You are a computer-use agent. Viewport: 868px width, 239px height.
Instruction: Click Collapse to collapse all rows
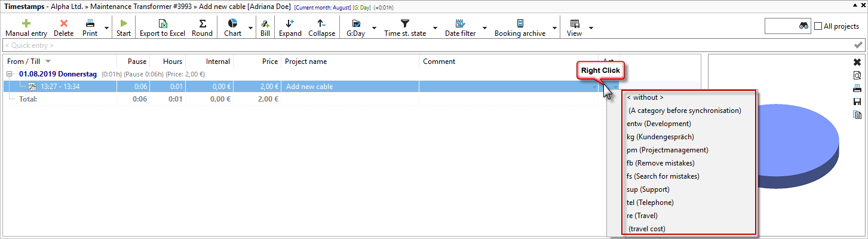(x=321, y=24)
